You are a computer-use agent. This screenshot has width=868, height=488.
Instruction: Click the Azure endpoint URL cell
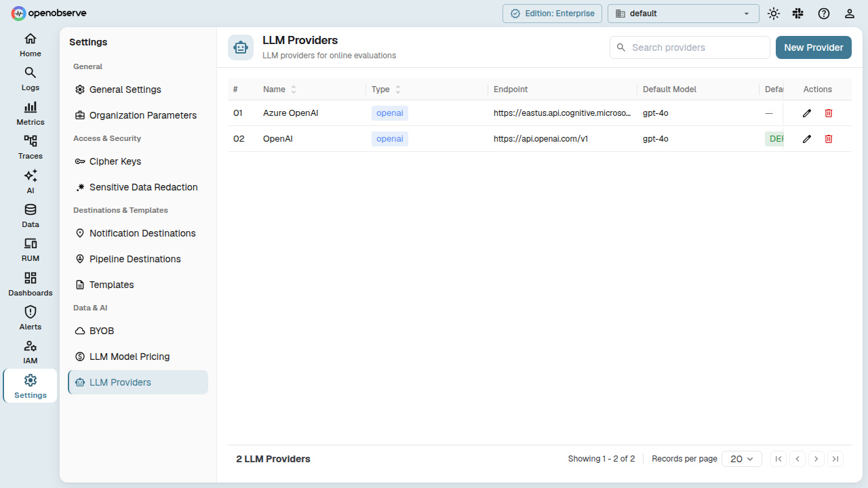click(x=562, y=113)
